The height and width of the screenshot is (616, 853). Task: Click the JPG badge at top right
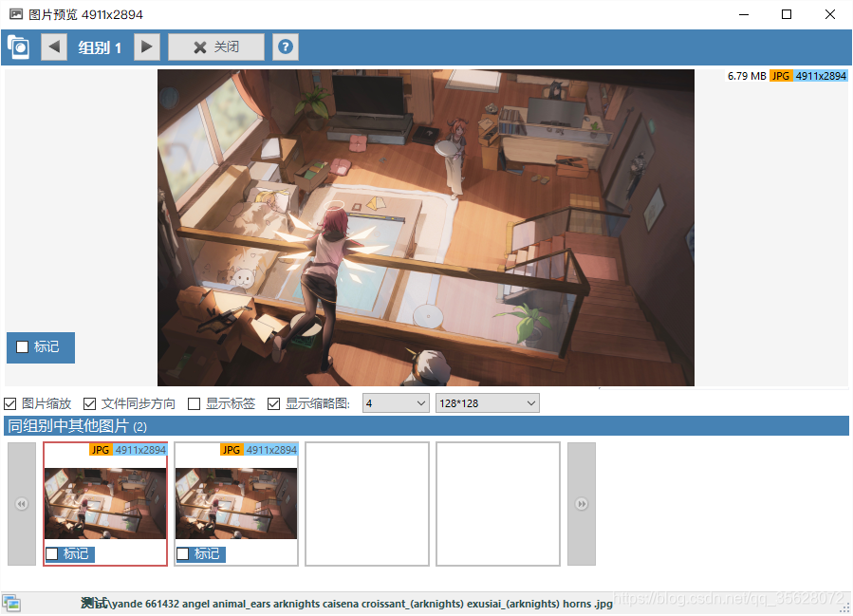(x=781, y=76)
